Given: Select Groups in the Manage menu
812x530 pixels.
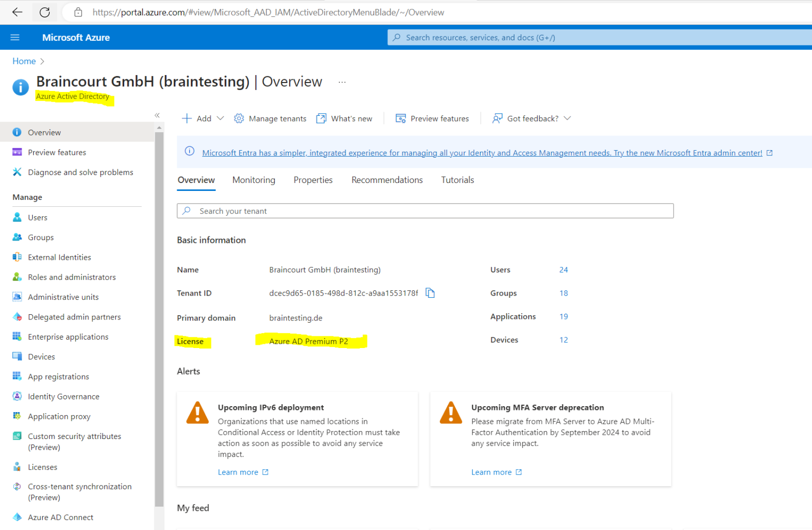Looking at the screenshot, I should point(41,237).
